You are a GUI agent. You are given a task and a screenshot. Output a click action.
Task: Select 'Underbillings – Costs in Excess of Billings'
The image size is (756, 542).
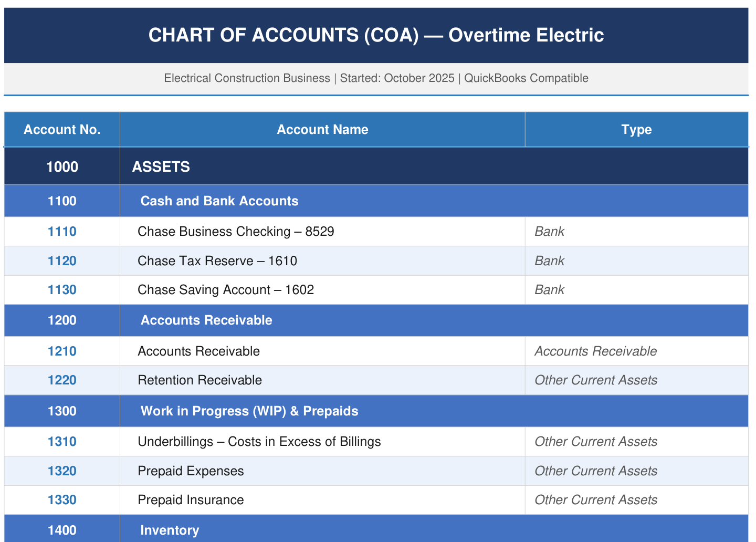[x=259, y=442]
